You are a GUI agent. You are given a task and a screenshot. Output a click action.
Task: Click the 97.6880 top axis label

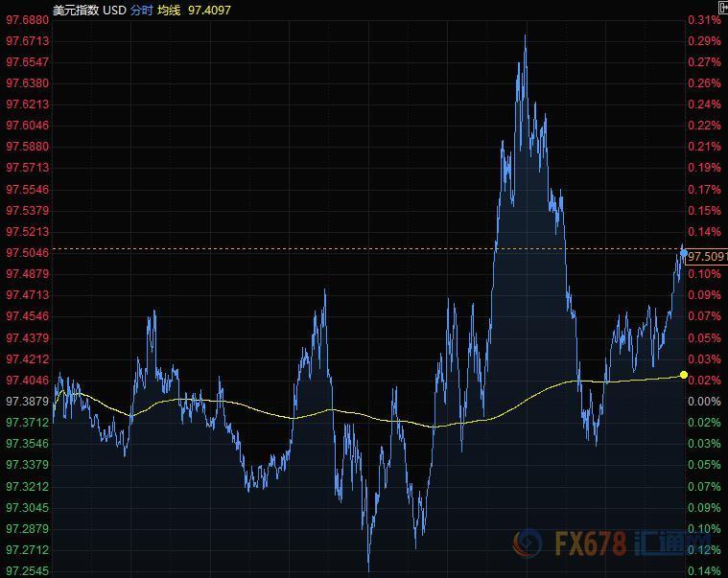[27, 19]
